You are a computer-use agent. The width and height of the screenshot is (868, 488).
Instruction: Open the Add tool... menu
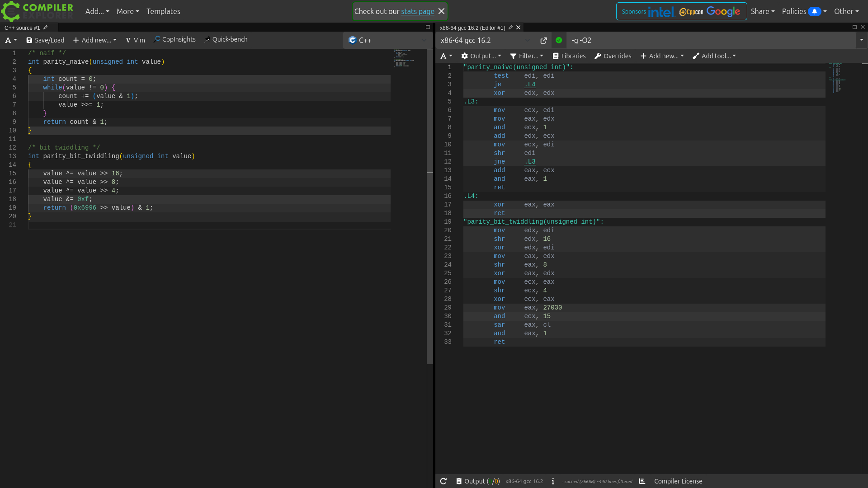pos(714,56)
